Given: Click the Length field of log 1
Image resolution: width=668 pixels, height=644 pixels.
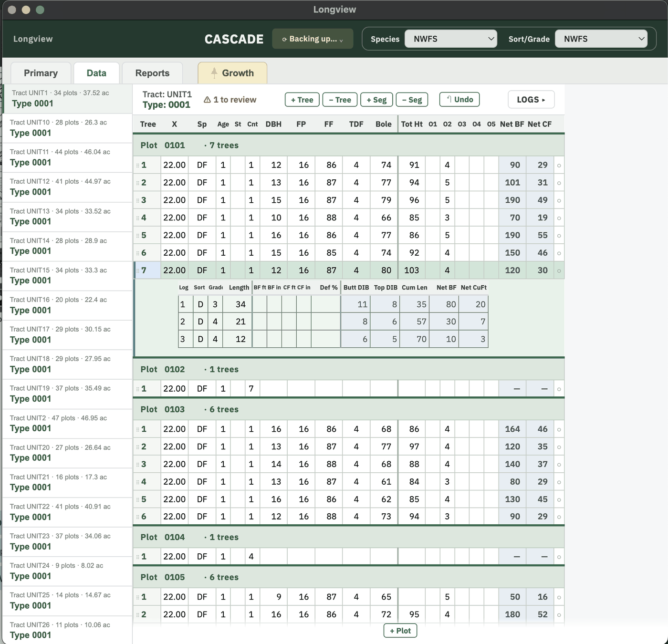Looking at the screenshot, I should coord(237,304).
